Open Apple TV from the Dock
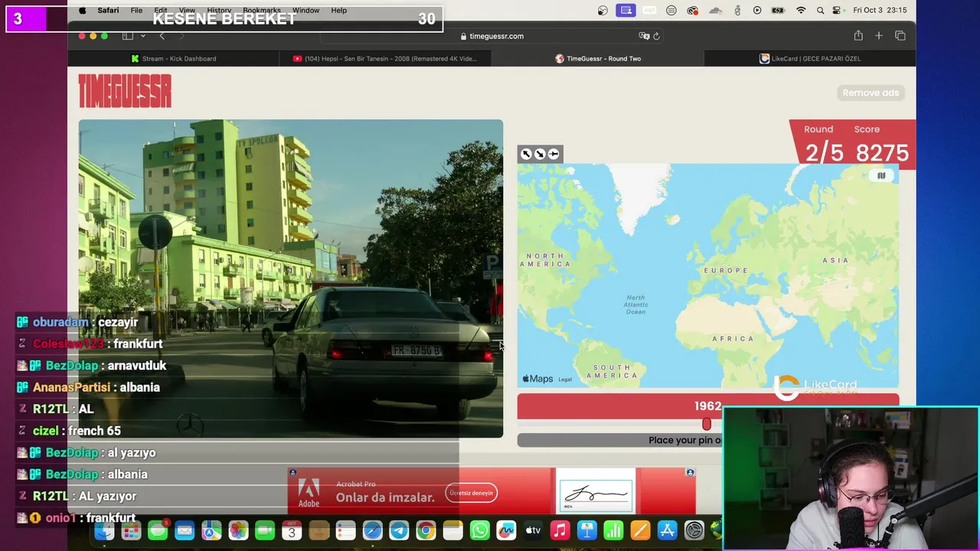The width and height of the screenshot is (980, 551). tap(533, 530)
